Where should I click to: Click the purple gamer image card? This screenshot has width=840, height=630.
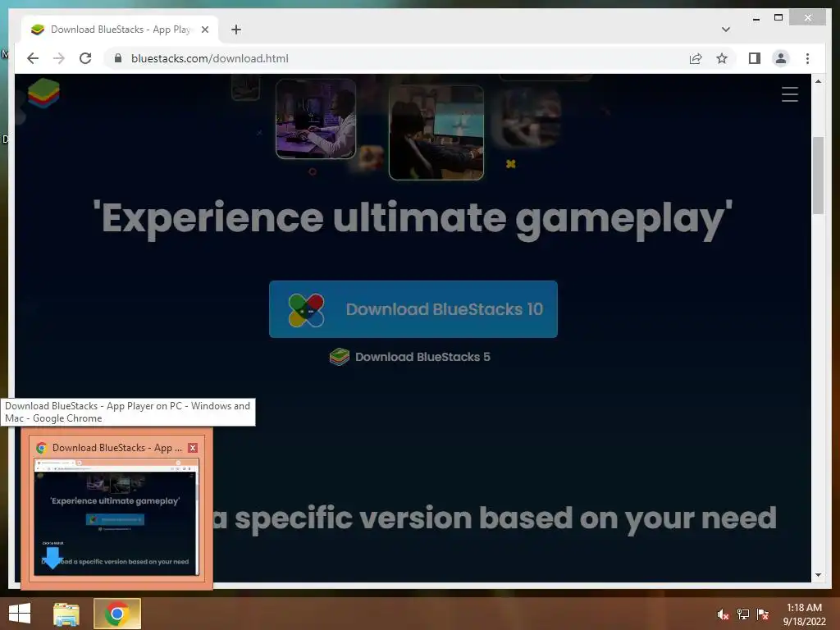tap(316, 118)
